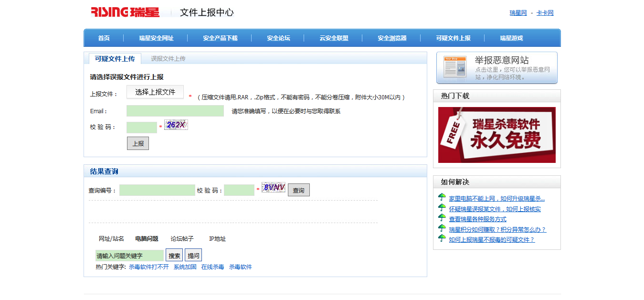Go to 可疑文件上报 in navigation

coord(453,38)
